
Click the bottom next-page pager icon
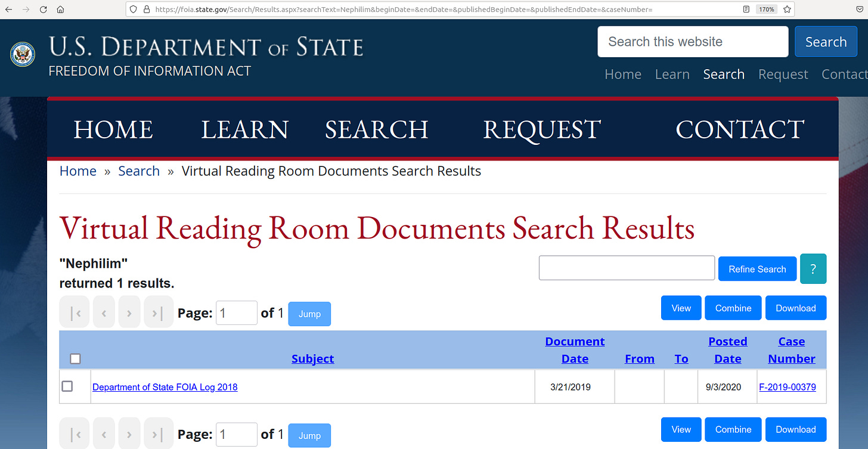click(129, 435)
